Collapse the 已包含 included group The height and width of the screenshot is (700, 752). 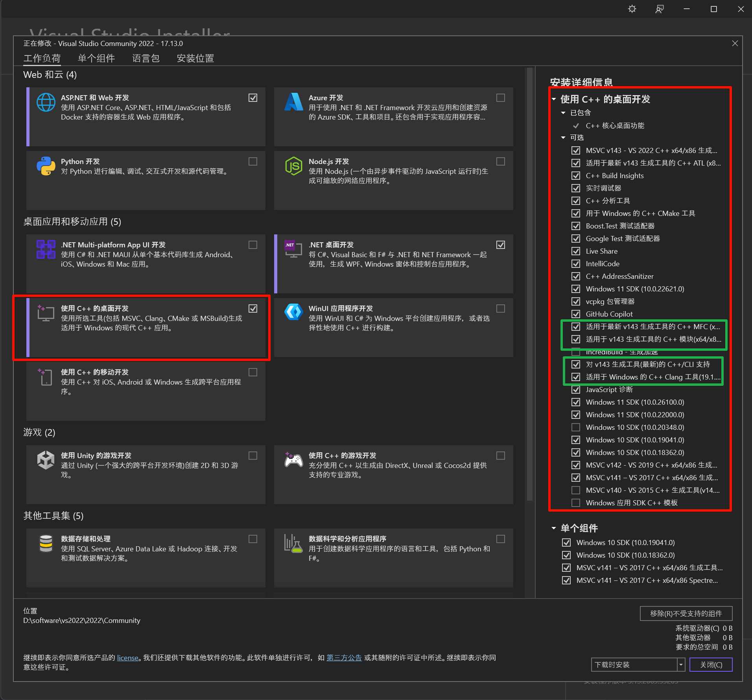pyautogui.click(x=563, y=113)
